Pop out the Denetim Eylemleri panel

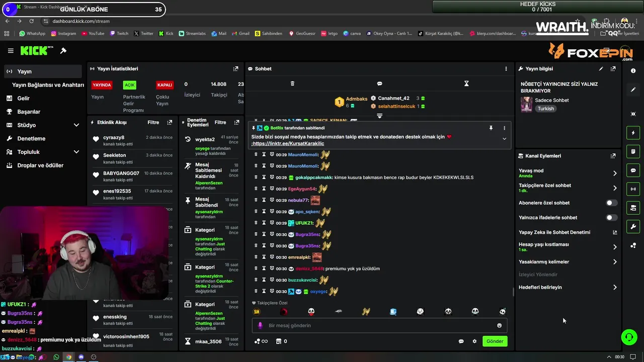click(236, 122)
